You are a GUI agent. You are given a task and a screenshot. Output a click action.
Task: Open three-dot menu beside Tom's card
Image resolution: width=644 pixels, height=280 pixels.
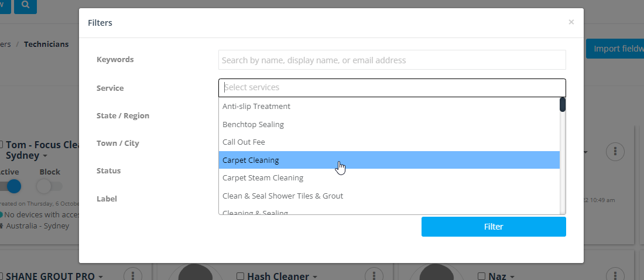[615, 152]
